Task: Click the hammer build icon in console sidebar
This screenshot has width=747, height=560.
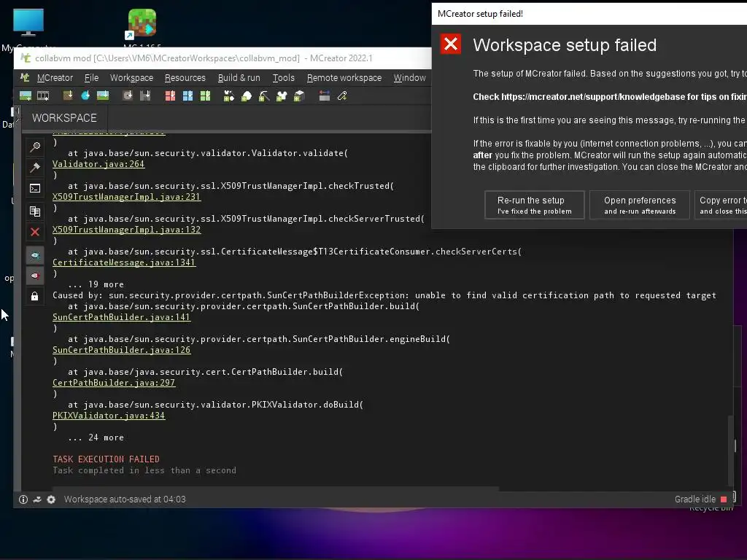Action: pos(35,168)
